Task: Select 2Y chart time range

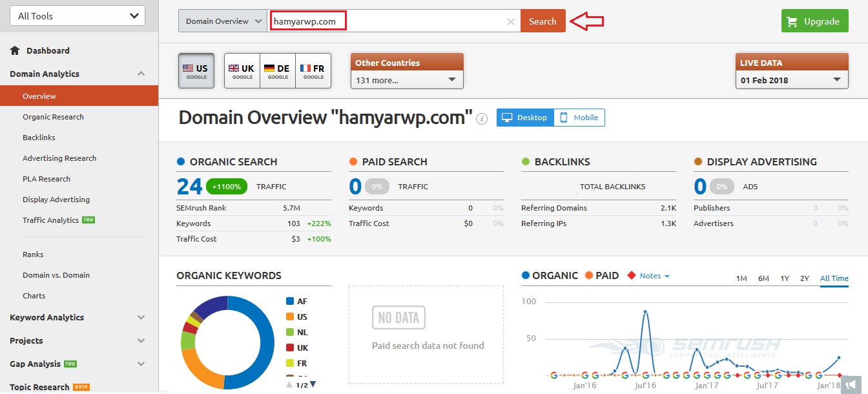Action: click(x=805, y=278)
